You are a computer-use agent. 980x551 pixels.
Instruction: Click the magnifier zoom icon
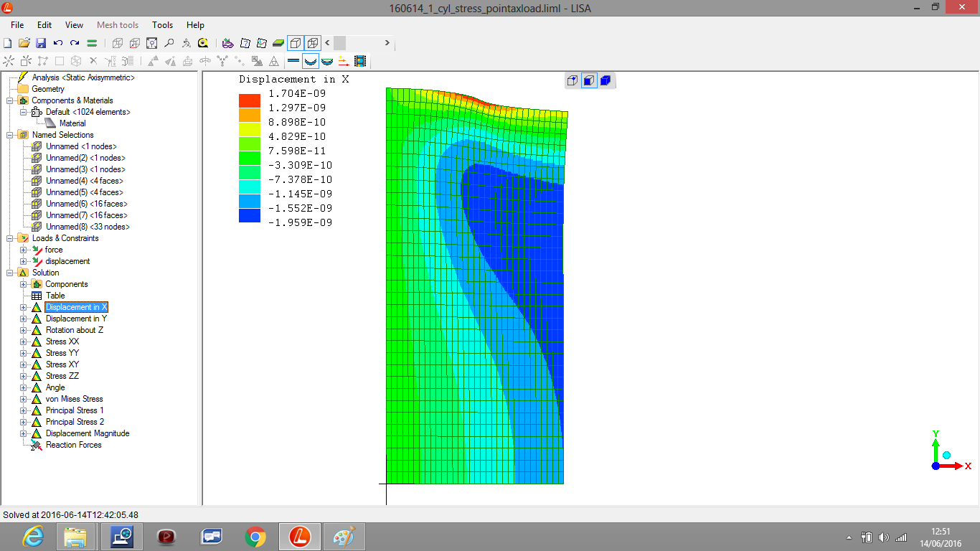(169, 43)
